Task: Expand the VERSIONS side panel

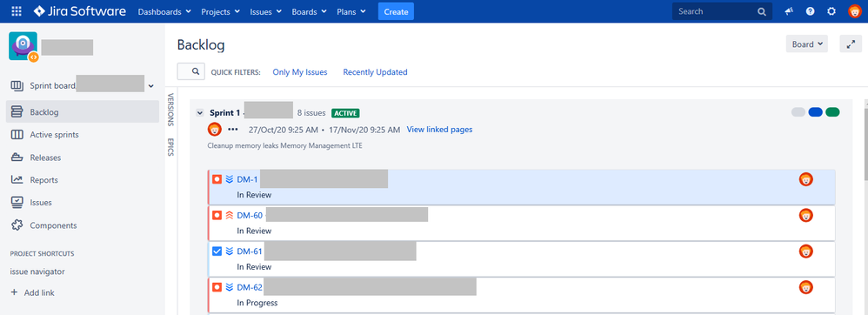Action: tap(170, 109)
